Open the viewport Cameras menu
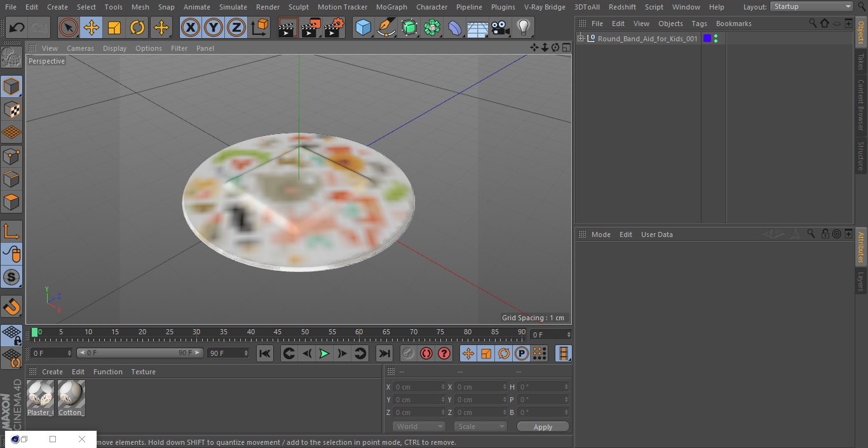Image resolution: width=868 pixels, height=448 pixels. tap(80, 48)
